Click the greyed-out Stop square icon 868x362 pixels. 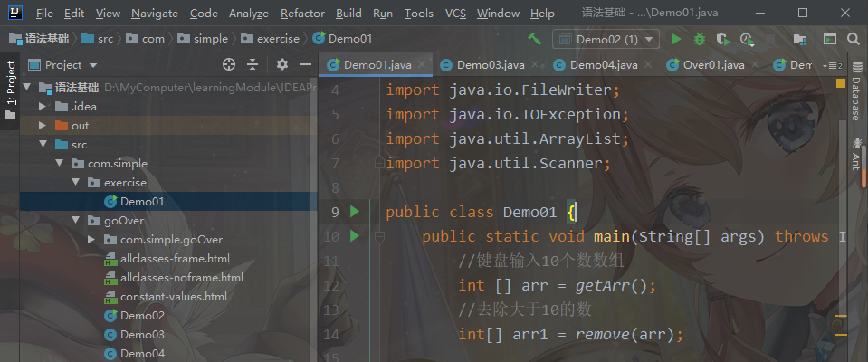tap(769, 39)
